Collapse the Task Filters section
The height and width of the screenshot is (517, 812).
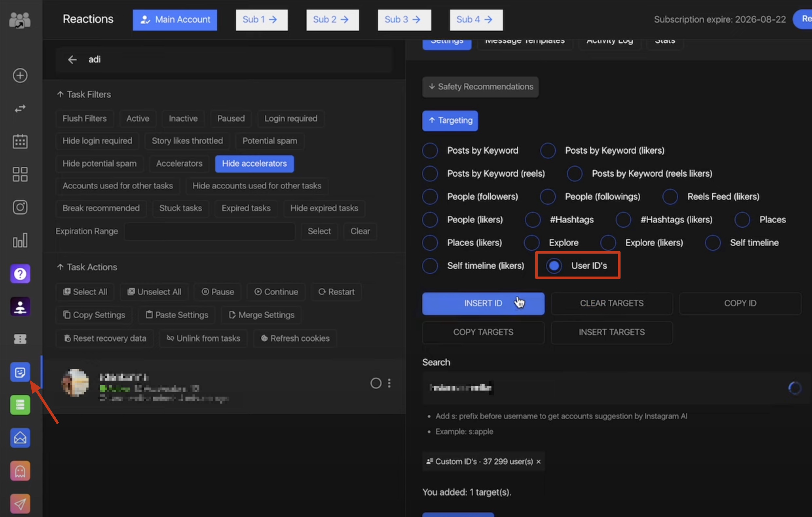click(83, 94)
